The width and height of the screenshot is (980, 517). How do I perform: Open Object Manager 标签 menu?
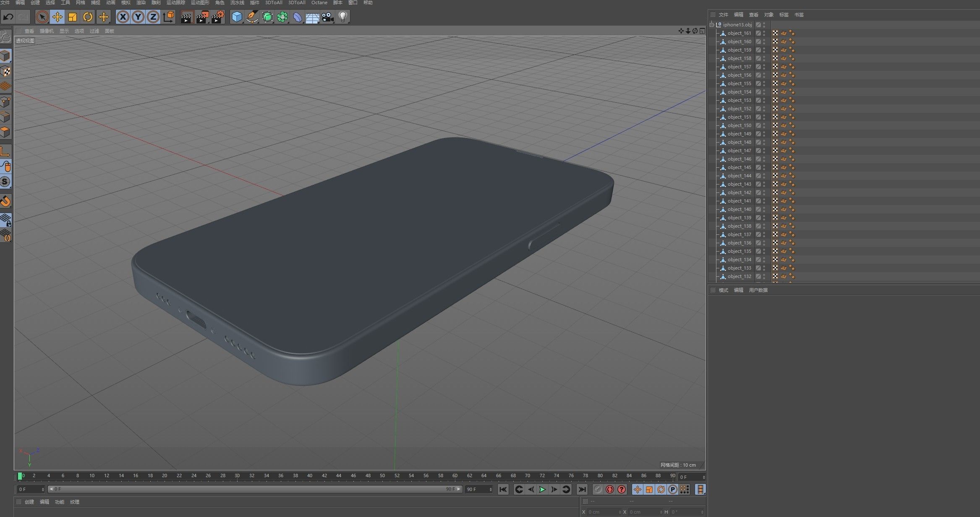[x=784, y=15]
